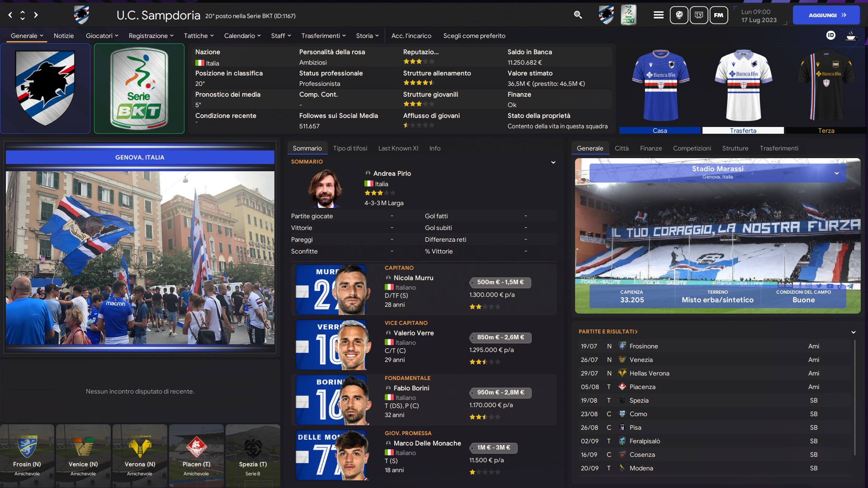Screen dimensions: 868x488
Task: Open Andrea Pirlo's manager profile
Action: (392, 174)
